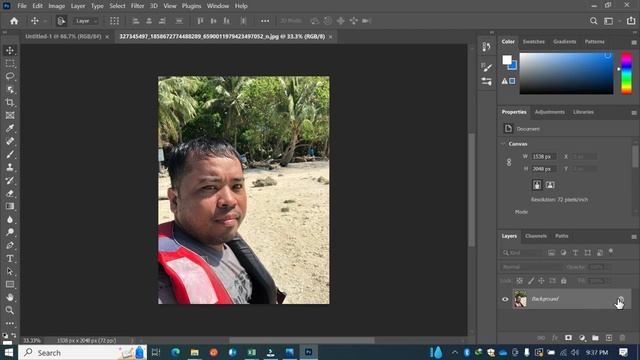Toggle lock all icon in Layers
Viewport: 640px width, 360px height.
click(564, 281)
